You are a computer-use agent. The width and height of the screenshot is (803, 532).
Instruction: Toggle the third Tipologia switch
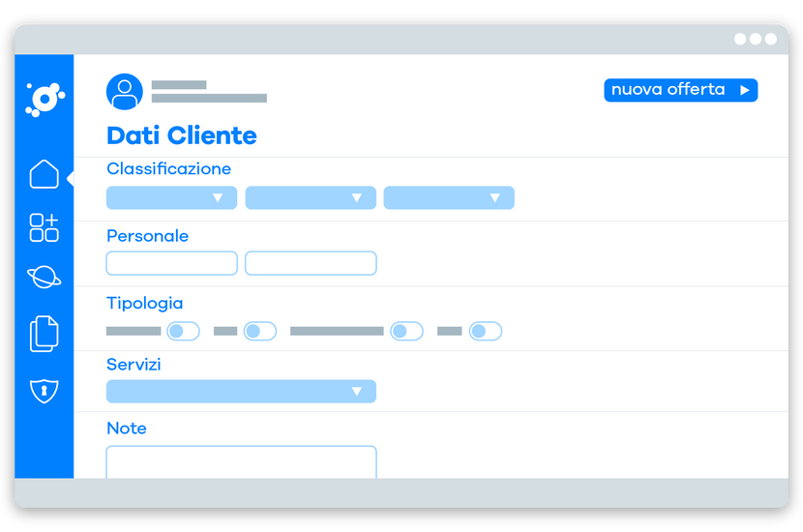(x=406, y=331)
